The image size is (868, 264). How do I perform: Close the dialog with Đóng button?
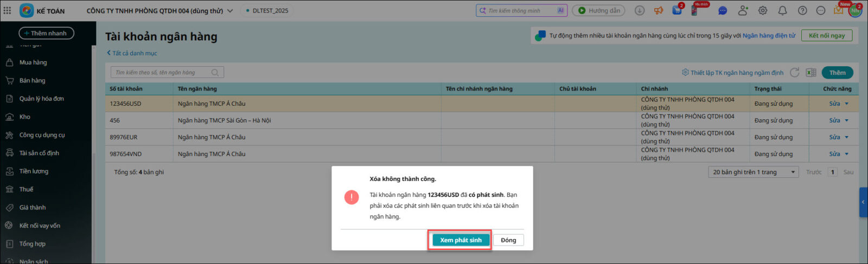click(x=508, y=240)
